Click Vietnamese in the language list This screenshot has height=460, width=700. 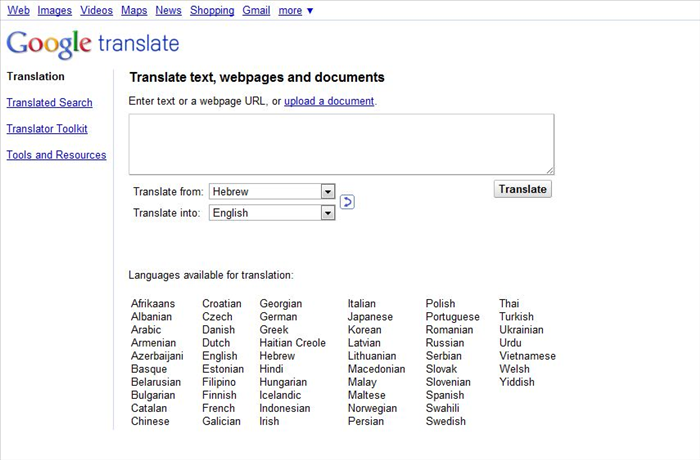point(527,356)
